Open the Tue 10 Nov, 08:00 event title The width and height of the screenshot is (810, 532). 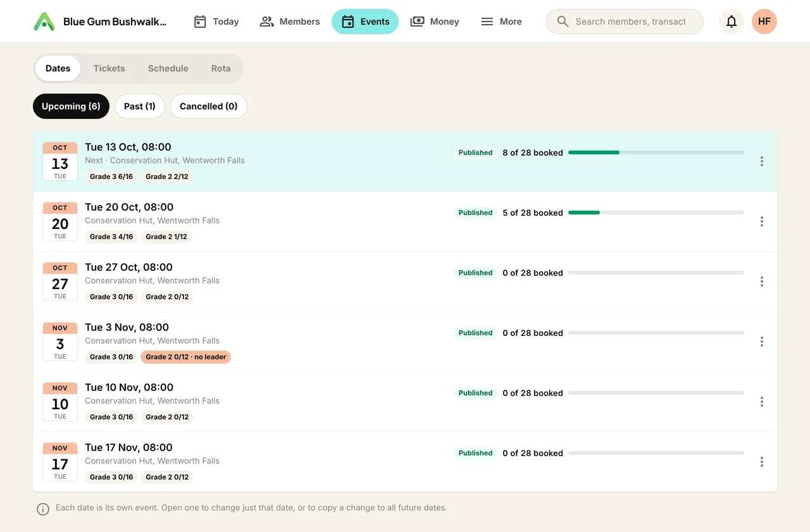[x=129, y=387]
